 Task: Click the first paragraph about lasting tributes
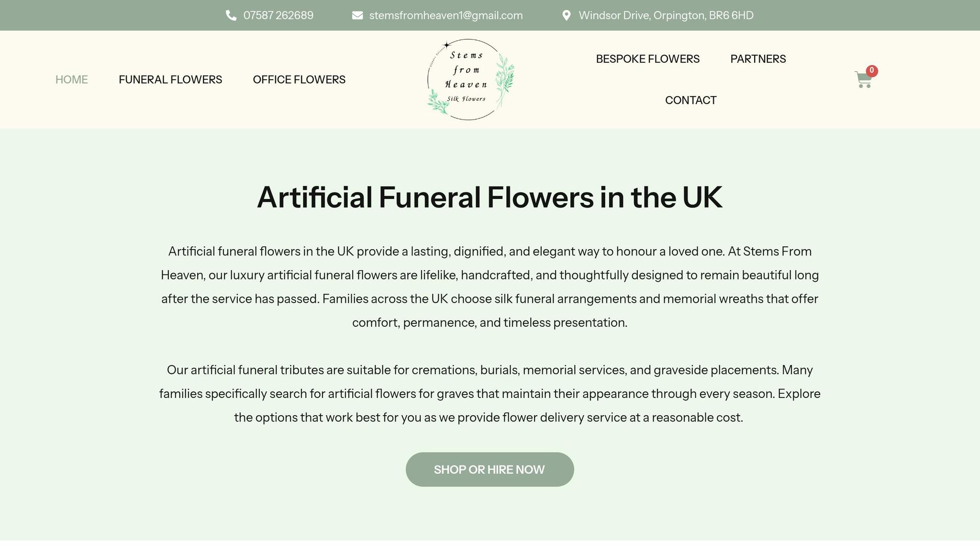(x=490, y=287)
